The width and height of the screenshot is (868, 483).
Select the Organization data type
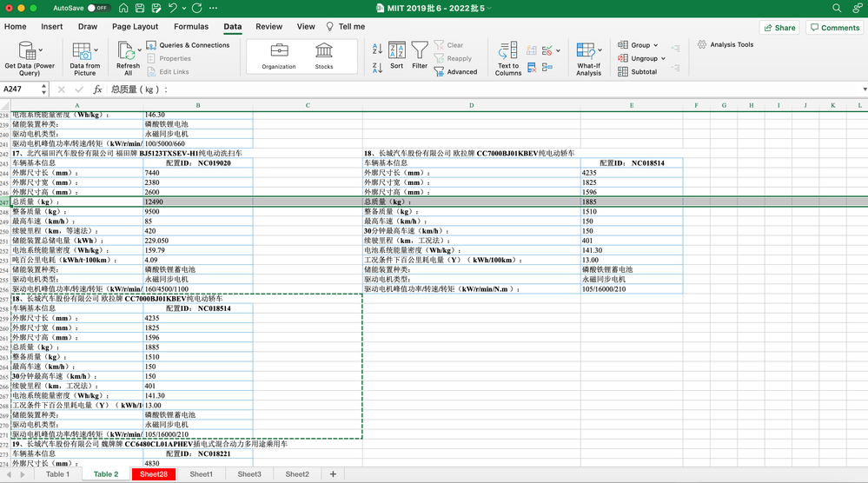pos(279,56)
